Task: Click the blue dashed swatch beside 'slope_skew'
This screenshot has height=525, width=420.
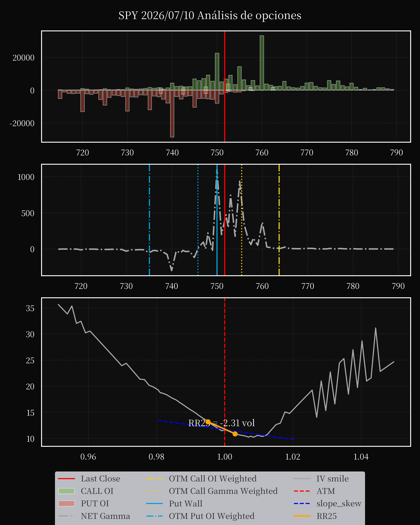Action: 302,504
